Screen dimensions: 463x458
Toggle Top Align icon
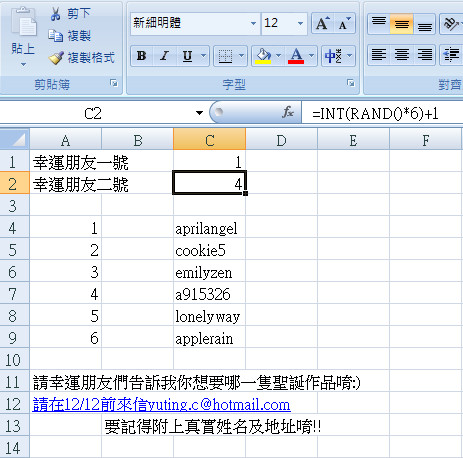coord(379,23)
